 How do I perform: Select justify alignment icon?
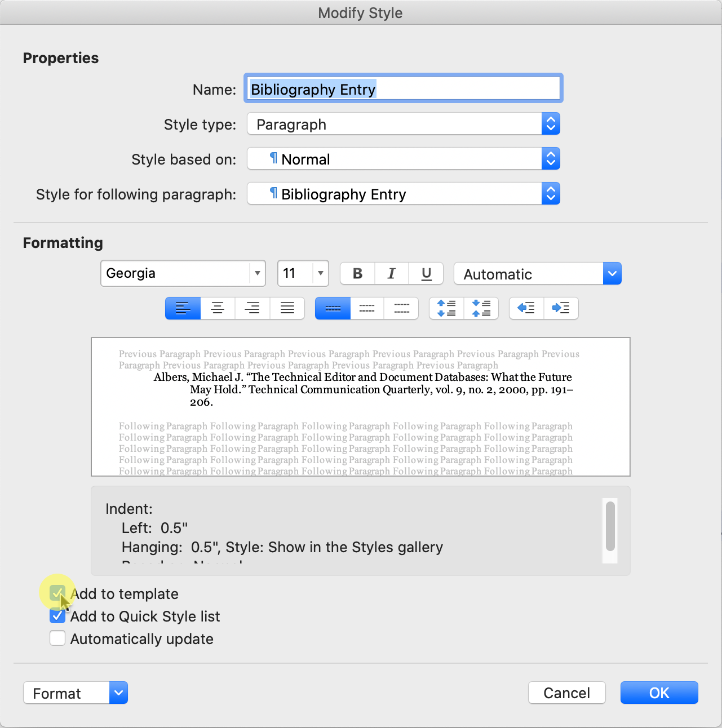(x=287, y=308)
